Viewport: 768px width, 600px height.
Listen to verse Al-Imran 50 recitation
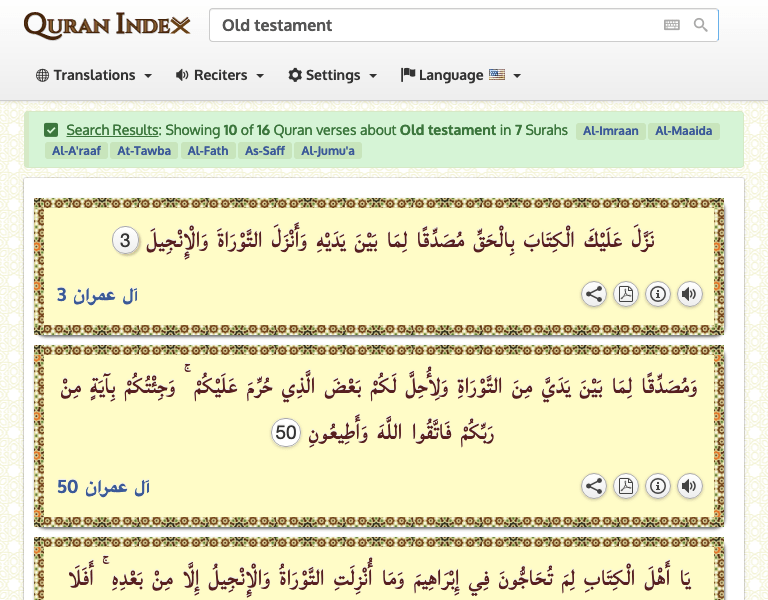click(x=689, y=486)
